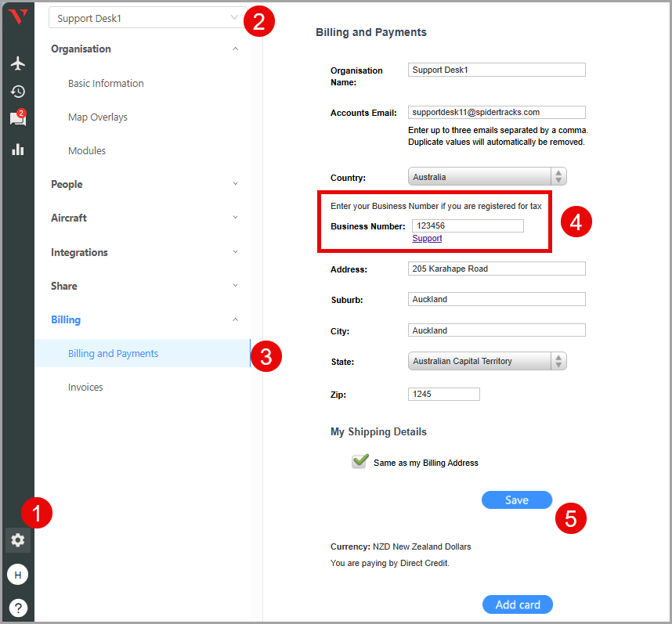
Task: Open the settings gear icon
Action: pos(17,539)
